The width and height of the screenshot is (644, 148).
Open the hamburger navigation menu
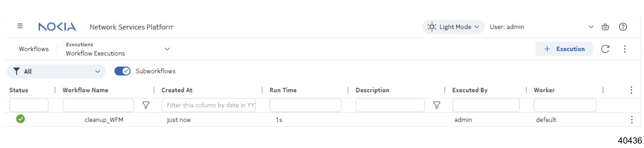tap(20, 26)
